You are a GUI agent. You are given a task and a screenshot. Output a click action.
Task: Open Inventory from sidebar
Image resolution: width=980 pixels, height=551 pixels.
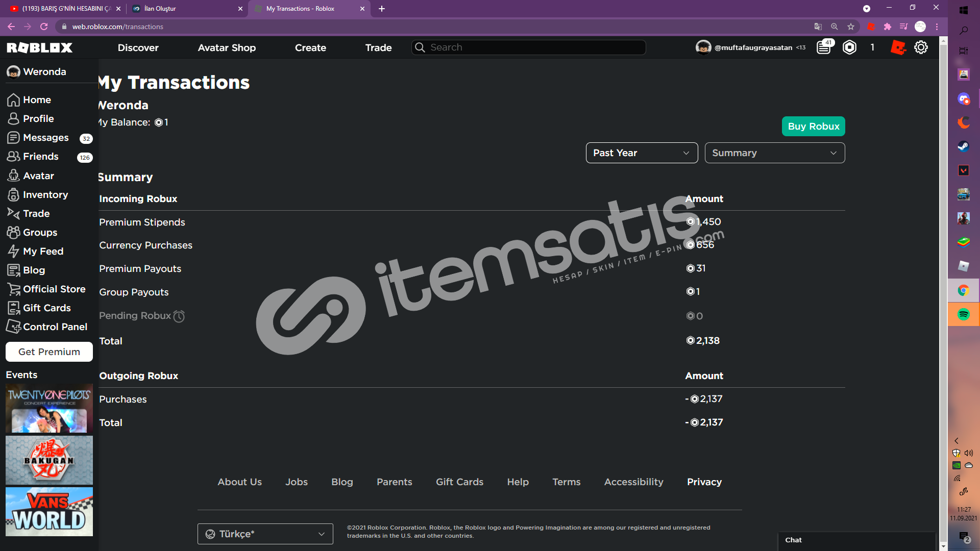(x=38, y=194)
